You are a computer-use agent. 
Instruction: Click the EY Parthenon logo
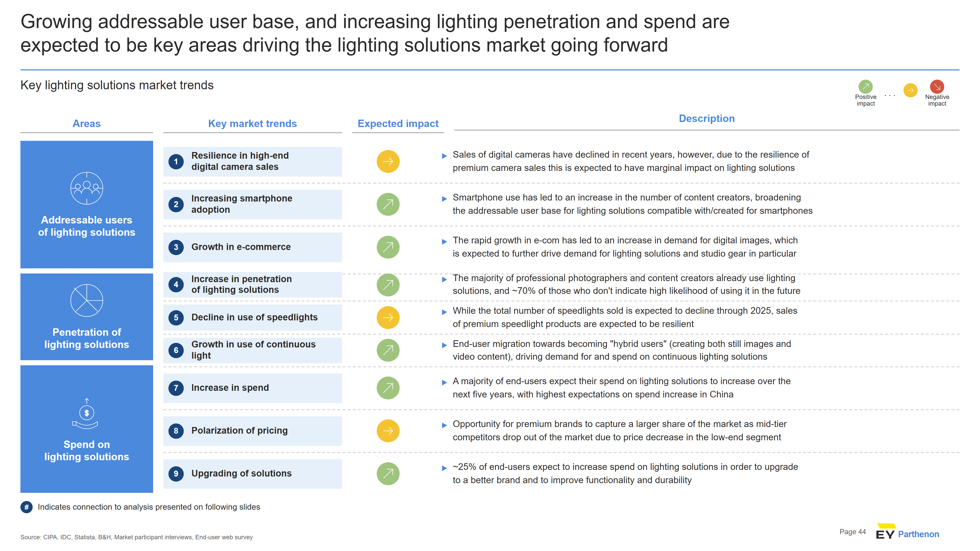(907, 532)
